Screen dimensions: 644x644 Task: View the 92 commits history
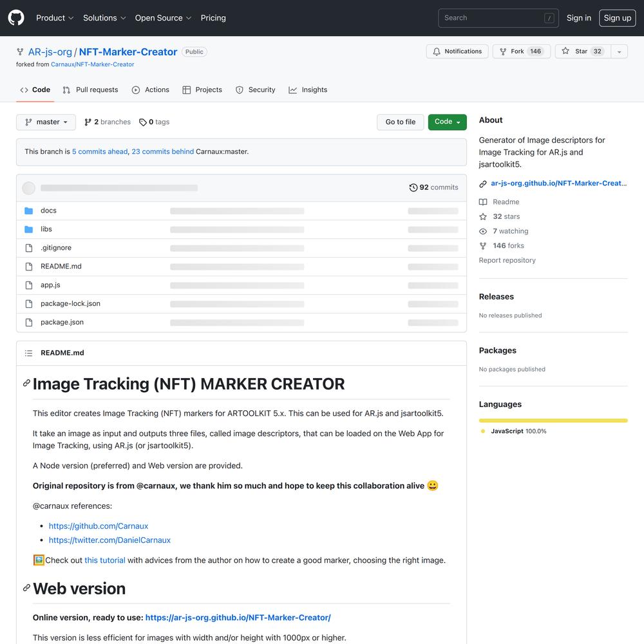point(433,187)
